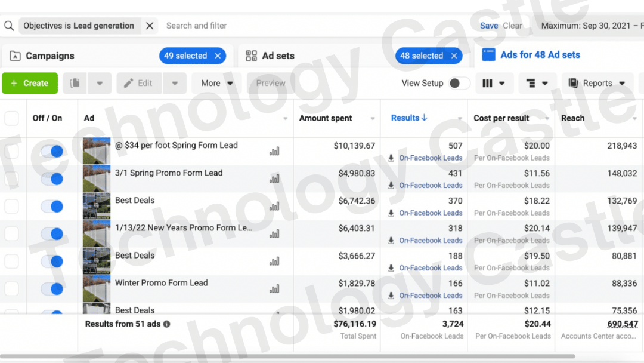The image size is (644, 363).
Task: Open the breakdown icon menu
Action: [x=537, y=84]
